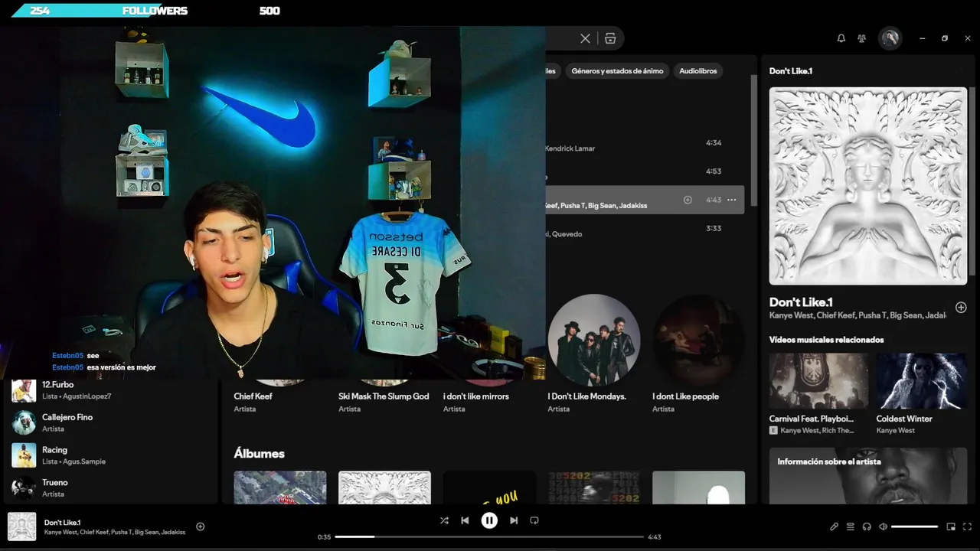The width and height of the screenshot is (980, 551).
Task: Add current song to library from player bar
Action: pyautogui.click(x=201, y=527)
